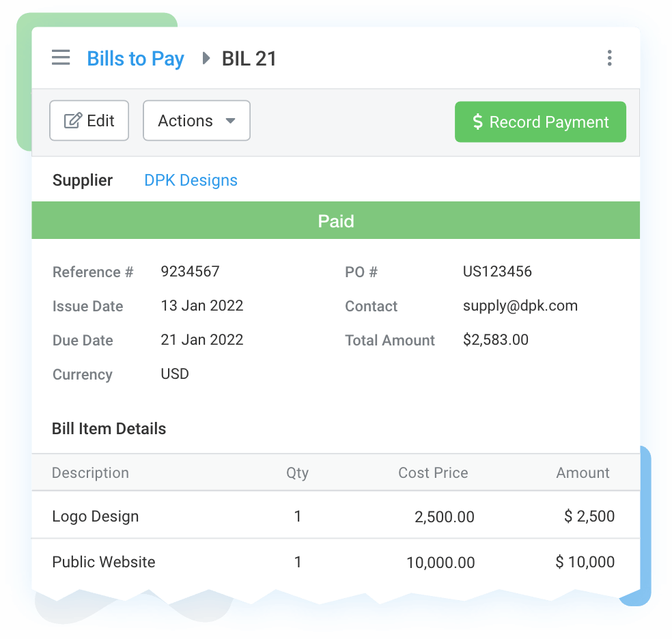Open the hamburger navigation menu
This screenshot has width=672, height=639.
click(61, 58)
